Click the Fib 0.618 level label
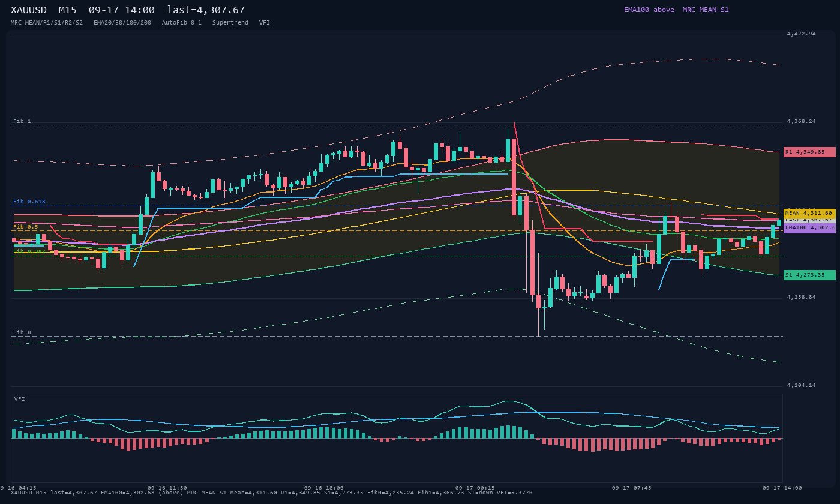The height and width of the screenshot is (504, 840). [29, 202]
